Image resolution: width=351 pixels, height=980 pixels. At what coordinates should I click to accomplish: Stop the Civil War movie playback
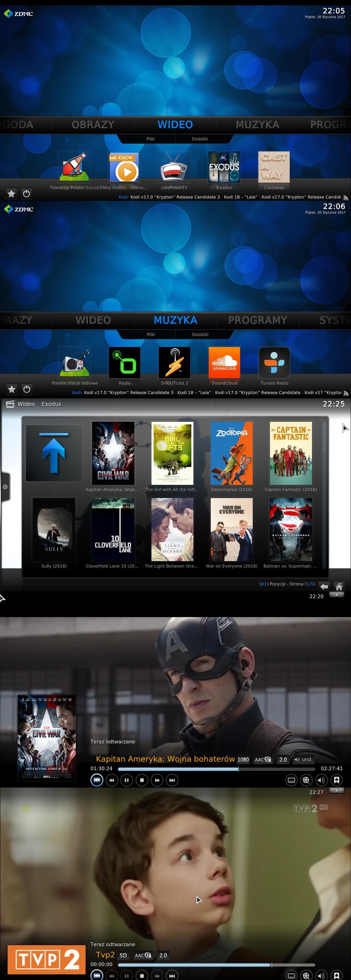click(142, 780)
